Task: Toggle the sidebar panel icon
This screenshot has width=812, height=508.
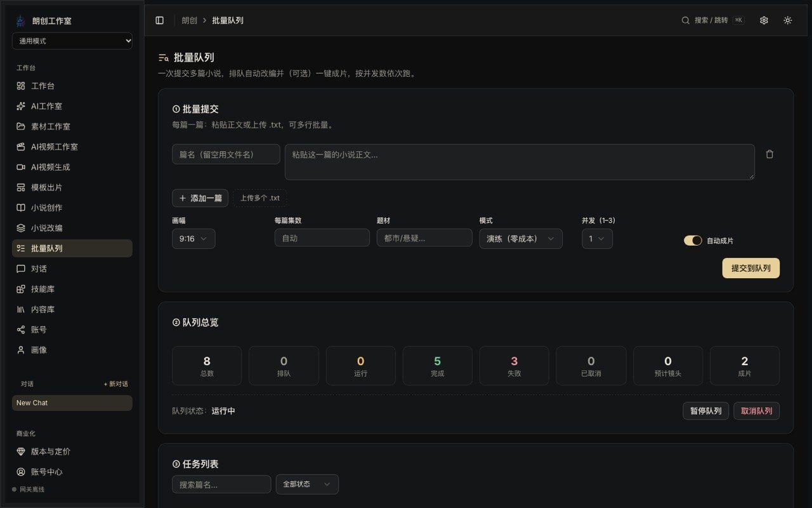Action: tap(159, 20)
